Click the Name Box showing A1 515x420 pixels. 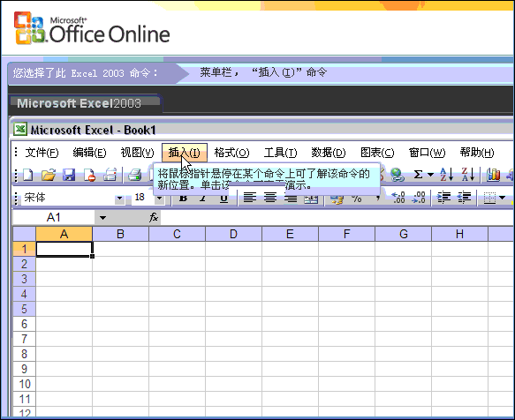click(54, 218)
